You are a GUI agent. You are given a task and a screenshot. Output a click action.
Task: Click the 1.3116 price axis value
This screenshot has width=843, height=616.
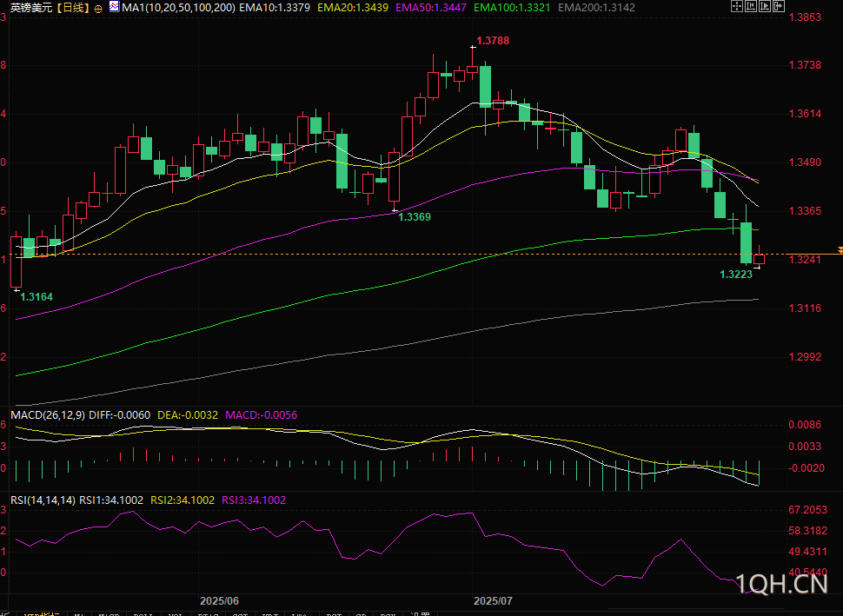click(x=805, y=308)
